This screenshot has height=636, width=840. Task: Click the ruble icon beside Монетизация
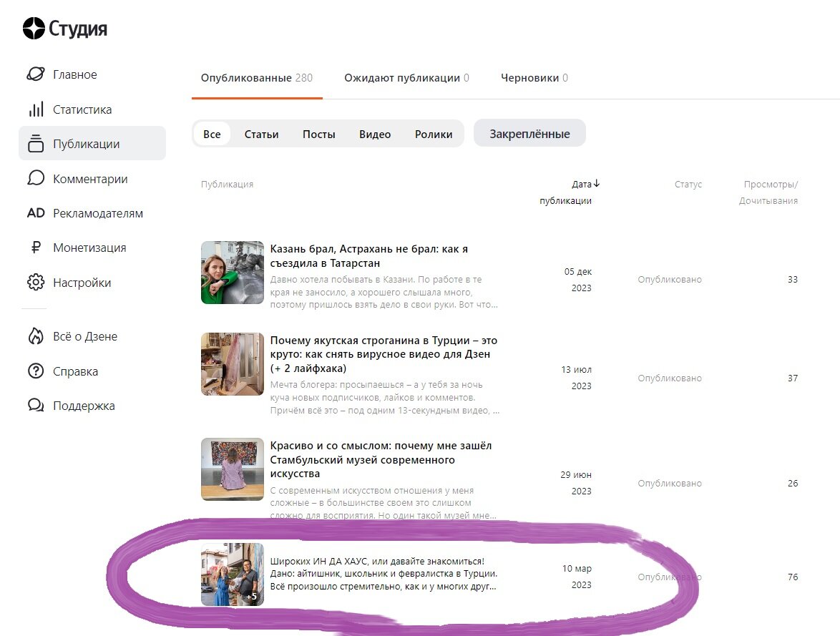36,248
